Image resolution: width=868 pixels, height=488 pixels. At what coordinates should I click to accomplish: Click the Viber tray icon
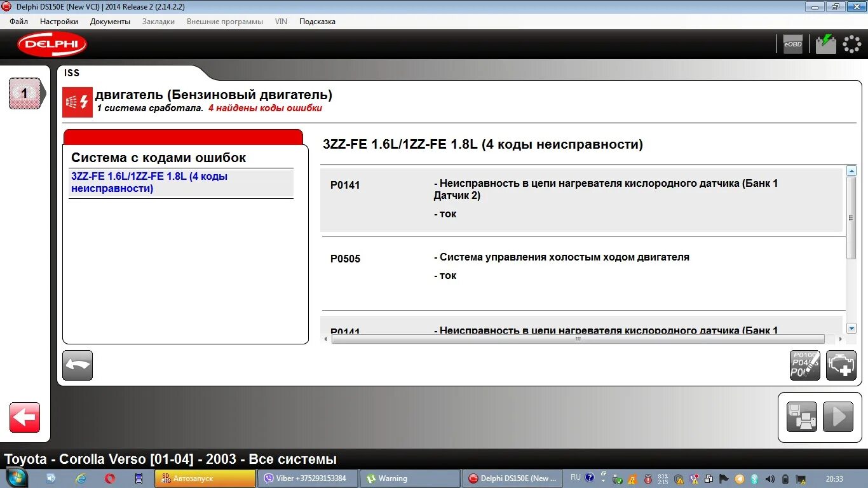[x=695, y=478]
